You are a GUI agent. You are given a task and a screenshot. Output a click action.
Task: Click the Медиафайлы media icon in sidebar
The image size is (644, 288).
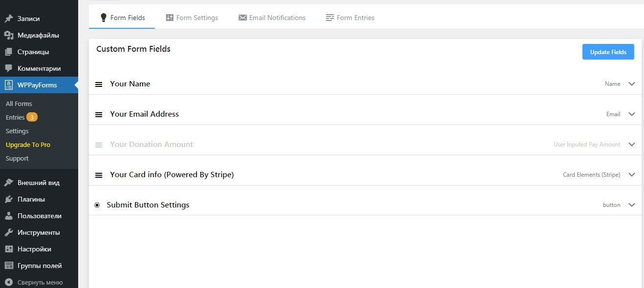coord(9,35)
